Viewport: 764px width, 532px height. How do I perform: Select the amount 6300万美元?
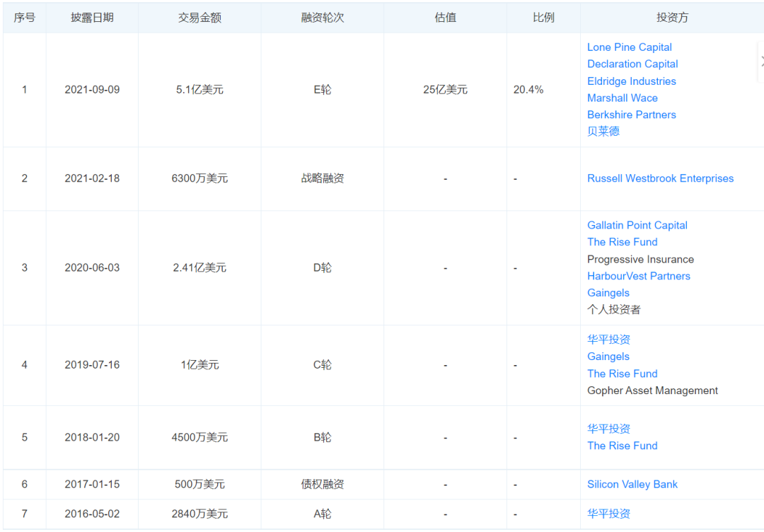199,178
